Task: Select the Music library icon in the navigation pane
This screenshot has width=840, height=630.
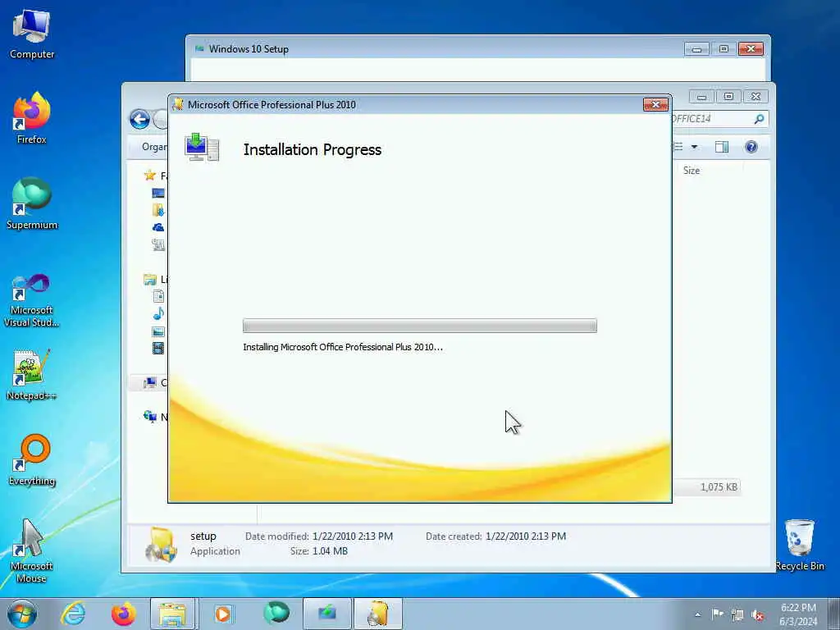Action: [158, 313]
